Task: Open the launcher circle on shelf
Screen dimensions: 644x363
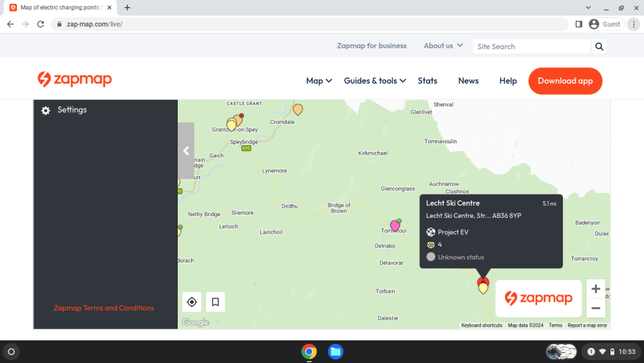Action: click(x=12, y=352)
